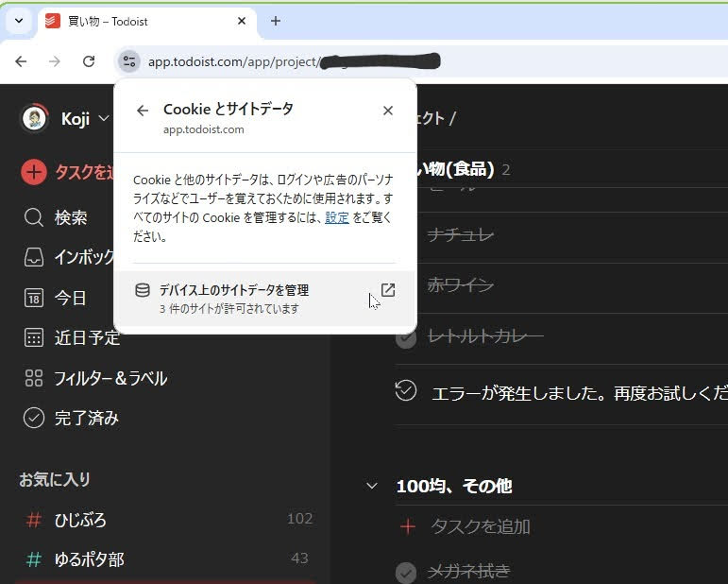Open デバイス上のサイトデータを管理 external link icon
The width and height of the screenshot is (728, 584).
(x=387, y=290)
